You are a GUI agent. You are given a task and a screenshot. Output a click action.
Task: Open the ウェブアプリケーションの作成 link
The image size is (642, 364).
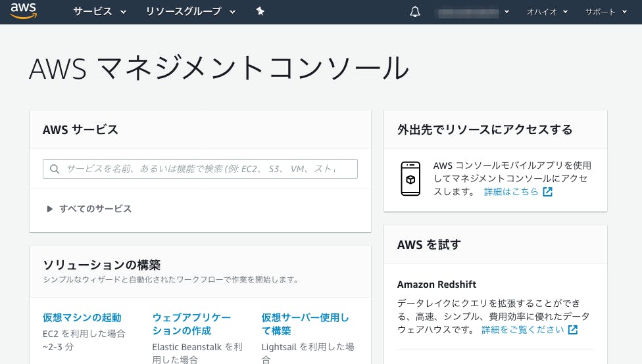tap(191, 324)
